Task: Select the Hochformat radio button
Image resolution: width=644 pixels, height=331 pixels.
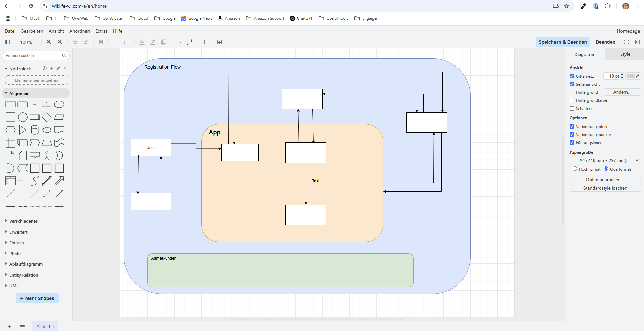Action: (575, 169)
